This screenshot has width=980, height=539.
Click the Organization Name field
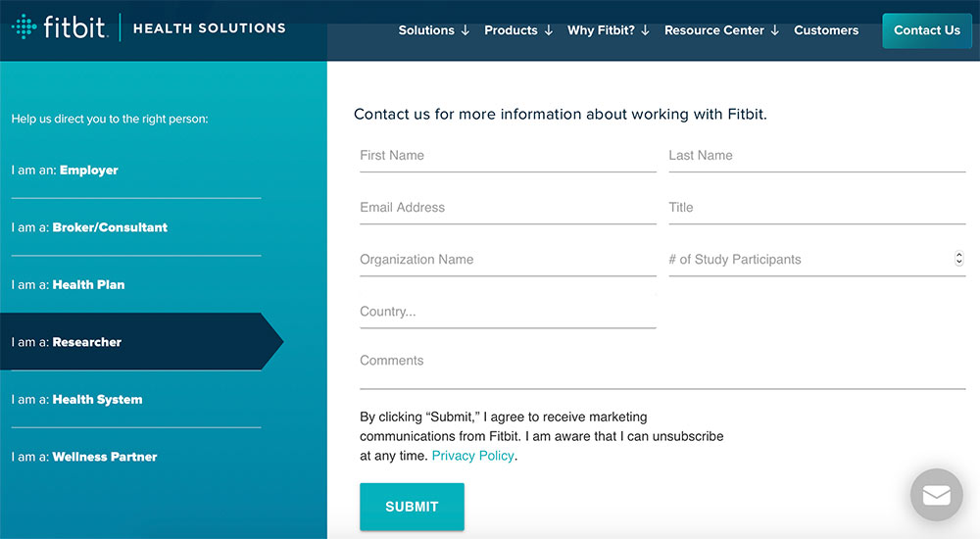click(x=508, y=260)
